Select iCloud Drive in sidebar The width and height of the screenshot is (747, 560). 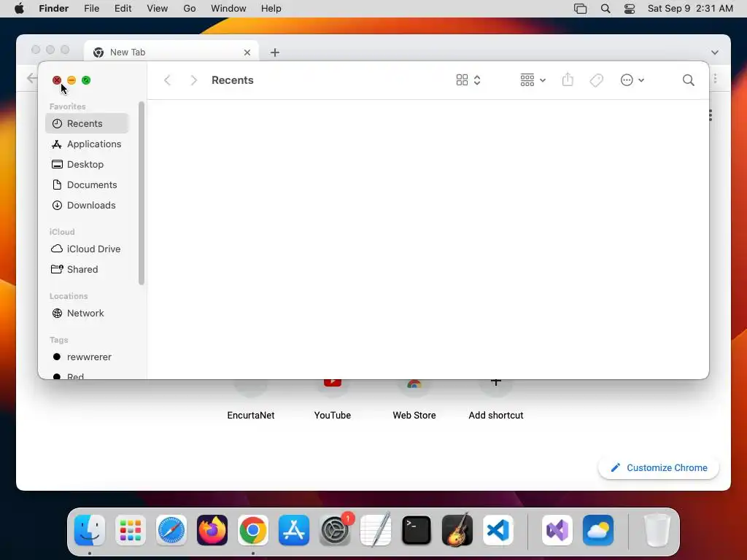tap(87, 249)
